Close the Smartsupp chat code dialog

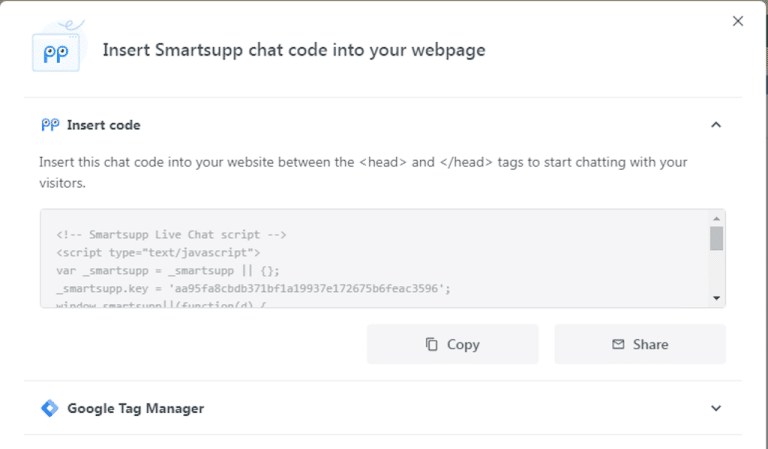738,21
